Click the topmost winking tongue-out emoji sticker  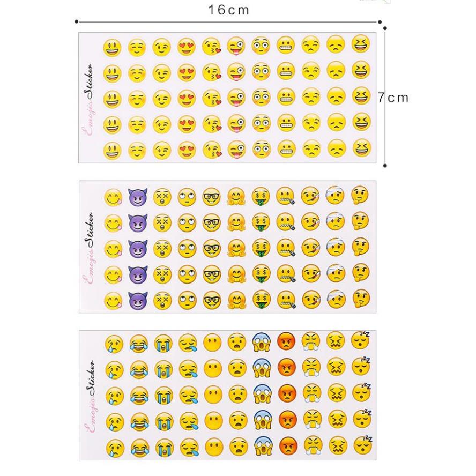point(236,46)
